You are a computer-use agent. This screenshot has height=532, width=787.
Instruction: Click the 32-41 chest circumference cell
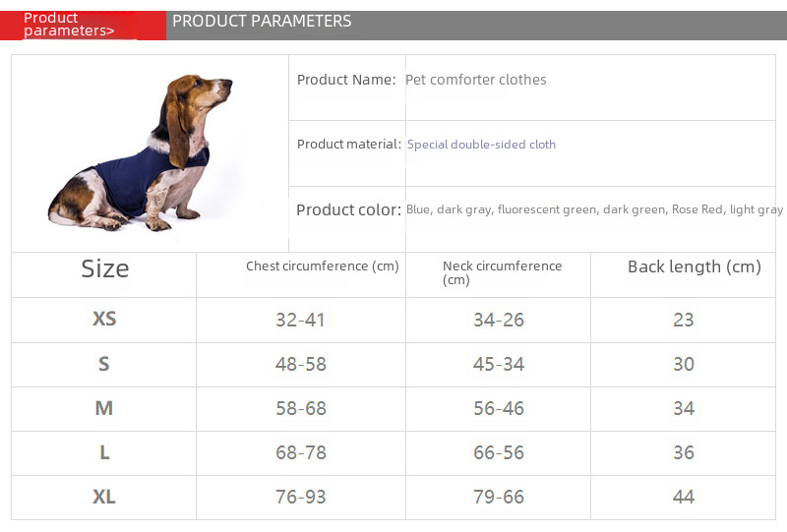point(300,320)
